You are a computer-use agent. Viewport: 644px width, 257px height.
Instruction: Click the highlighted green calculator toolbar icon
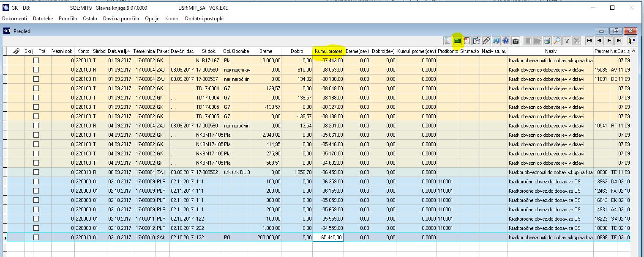pos(457,41)
